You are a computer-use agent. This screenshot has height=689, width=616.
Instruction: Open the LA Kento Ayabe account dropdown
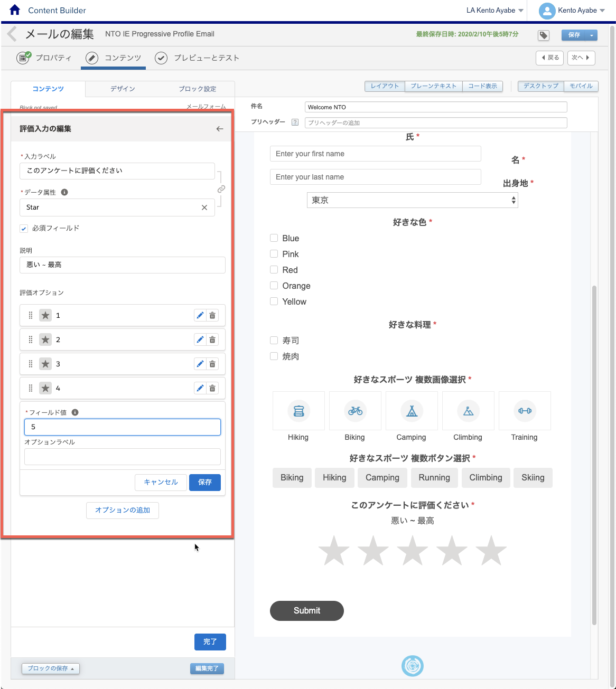click(494, 11)
